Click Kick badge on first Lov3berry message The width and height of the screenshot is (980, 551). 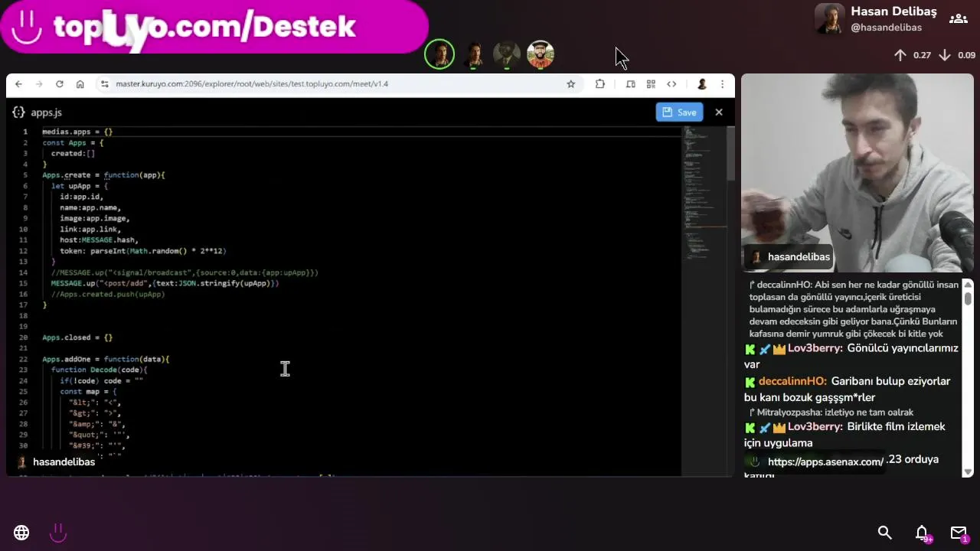[750, 349]
